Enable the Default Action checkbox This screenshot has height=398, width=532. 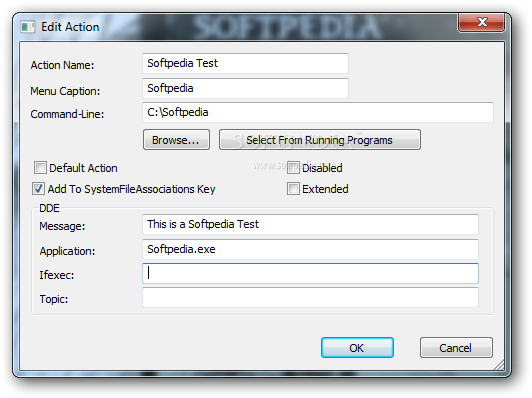point(40,168)
